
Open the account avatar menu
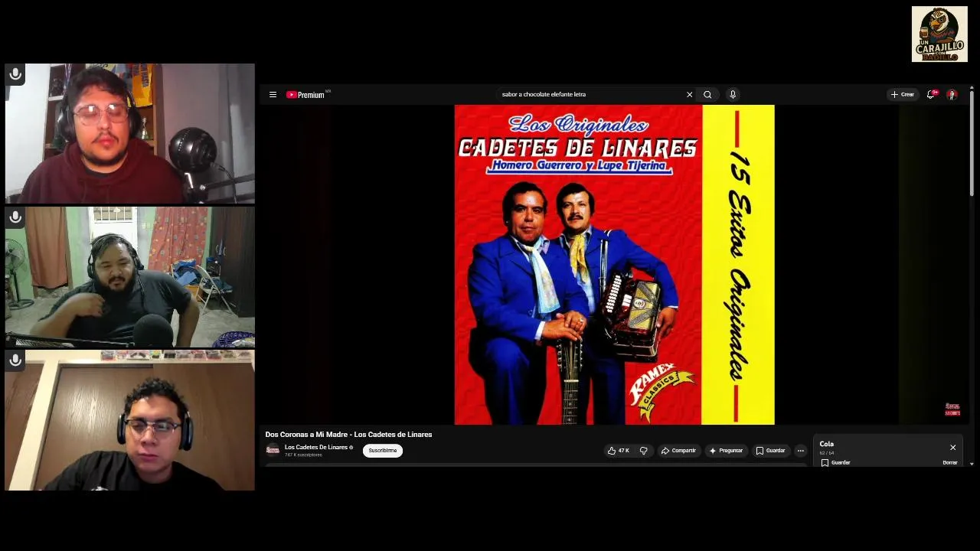click(952, 95)
